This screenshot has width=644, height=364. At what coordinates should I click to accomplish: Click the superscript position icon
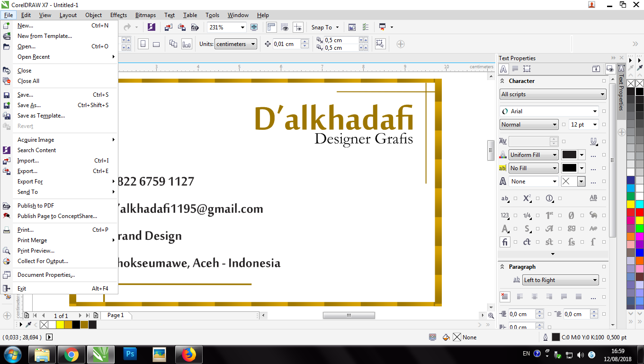[x=527, y=199]
